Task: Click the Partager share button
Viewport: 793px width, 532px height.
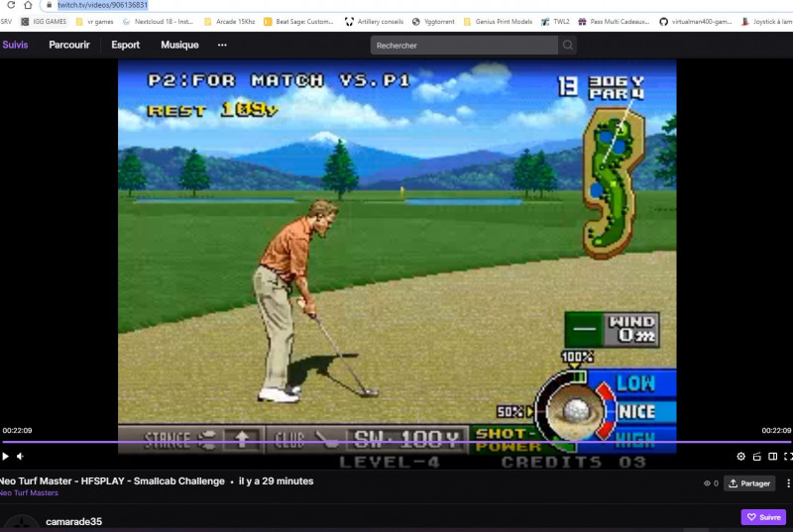Action: point(749,483)
